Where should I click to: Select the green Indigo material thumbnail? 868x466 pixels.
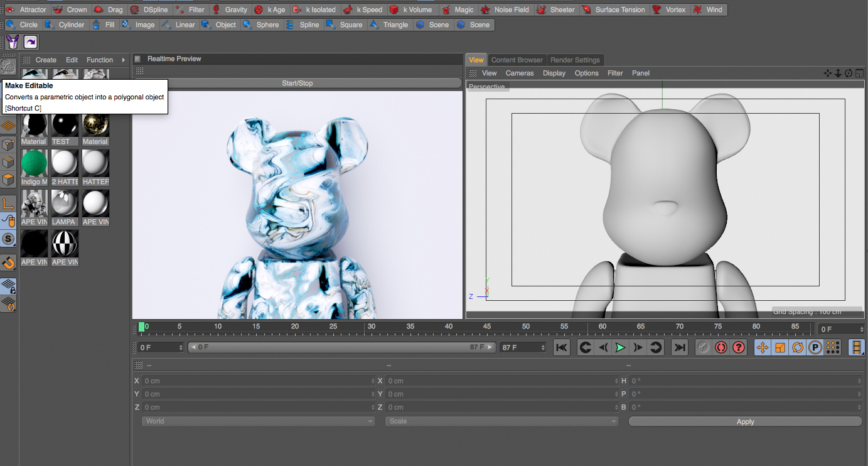point(34,163)
